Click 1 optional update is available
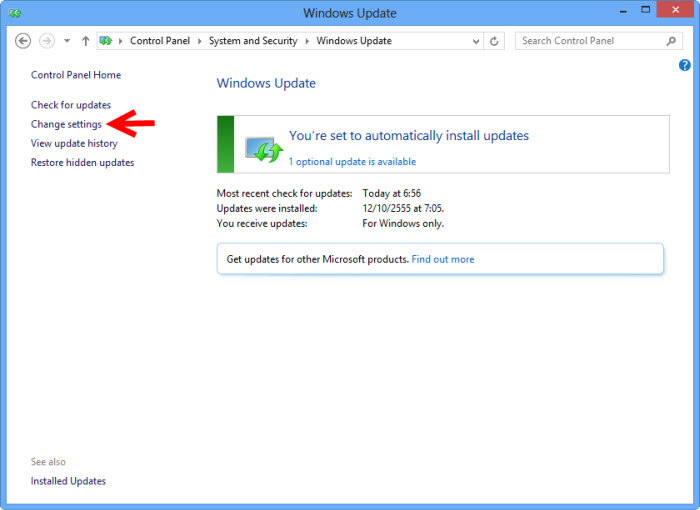This screenshot has height=510, width=700. click(352, 162)
